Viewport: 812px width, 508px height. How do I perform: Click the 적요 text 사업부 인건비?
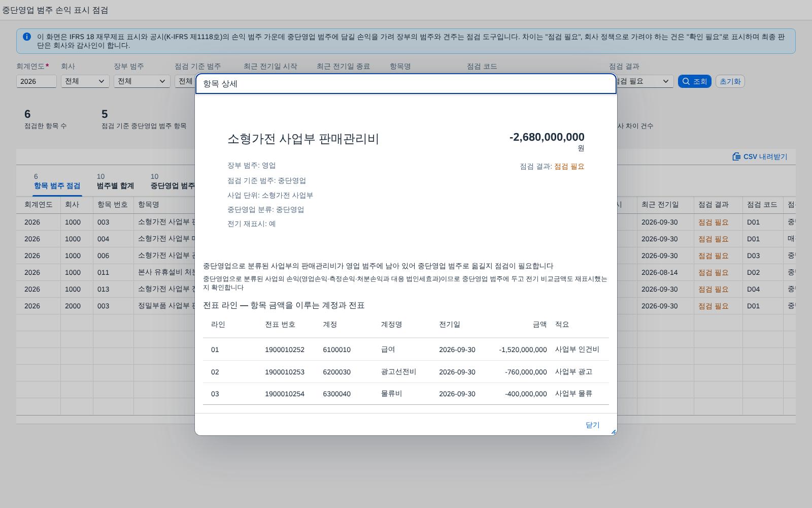click(x=577, y=350)
